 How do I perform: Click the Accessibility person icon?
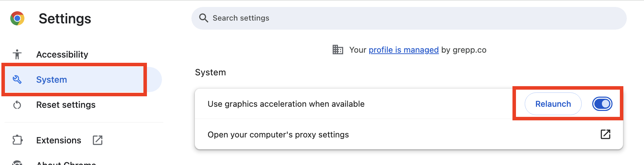click(17, 54)
